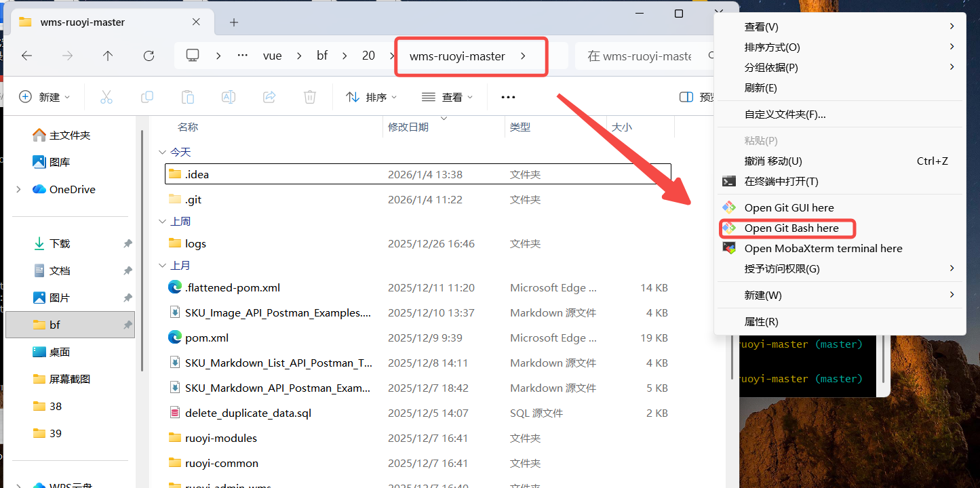Open the 查看 view dropdown in toolbar
980x488 pixels.
tap(447, 97)
